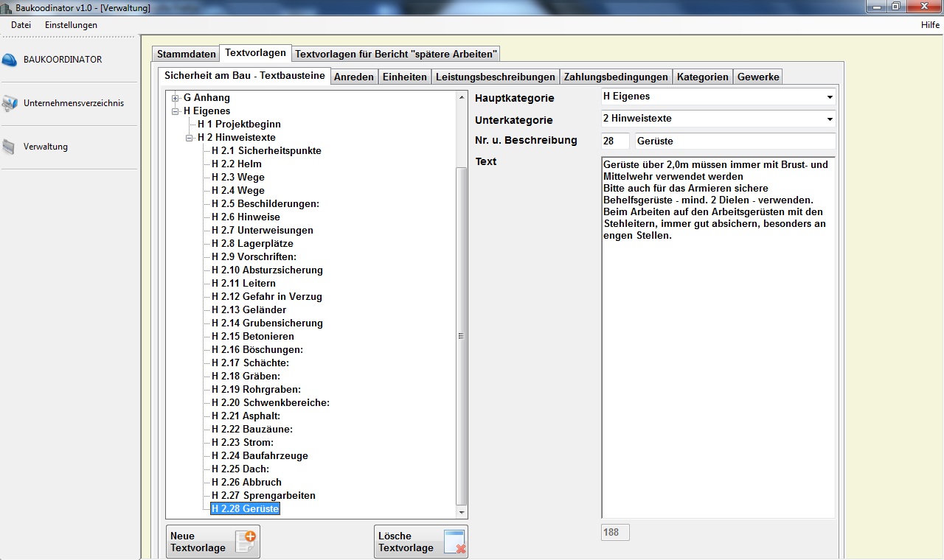944x560 pixels.
Task: Collapse the H 2 Hinweistexte node
Action: [190, 138]
